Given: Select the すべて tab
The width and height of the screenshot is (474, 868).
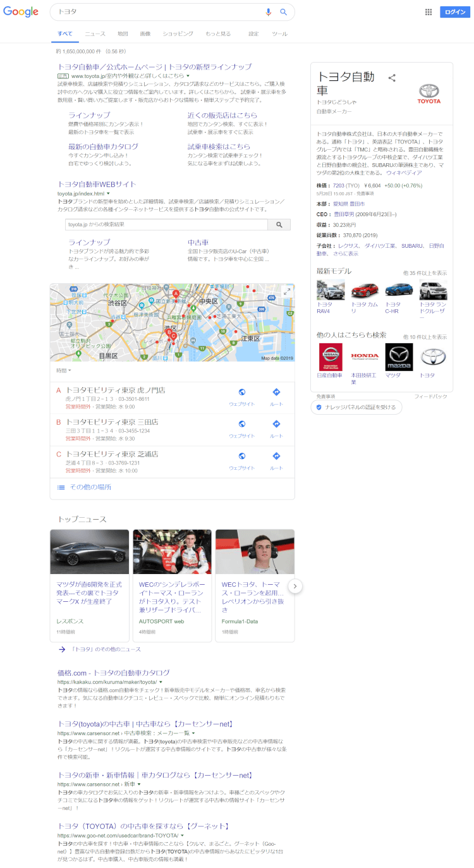Looking at the screenshot, I should [64, 34].
